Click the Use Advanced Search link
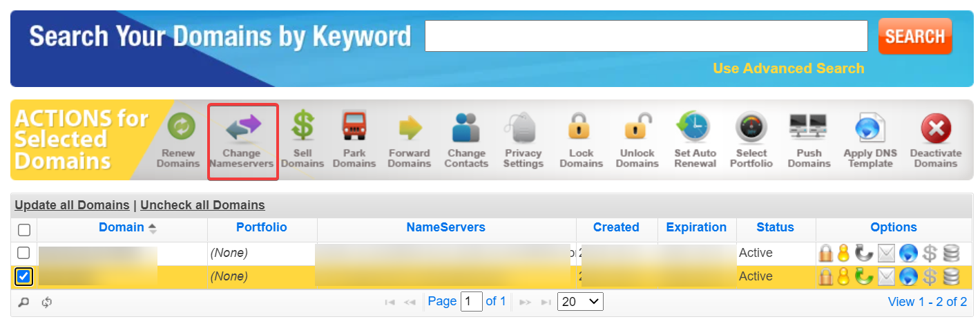This screenshot has height=335, width=980. [788, 68]
